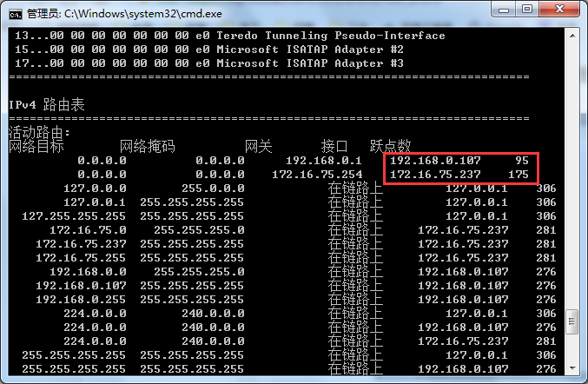Image resolution: width=588 pixels, height=384 pixels.
Task: Click interface 172.16.75.237 with metric 175
Action: click(435, 175)
